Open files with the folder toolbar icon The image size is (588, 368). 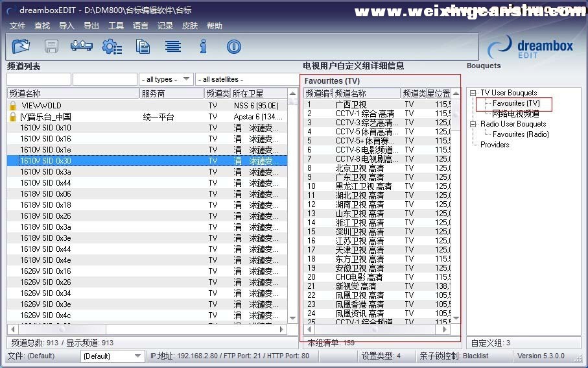[x=21, y=47]
